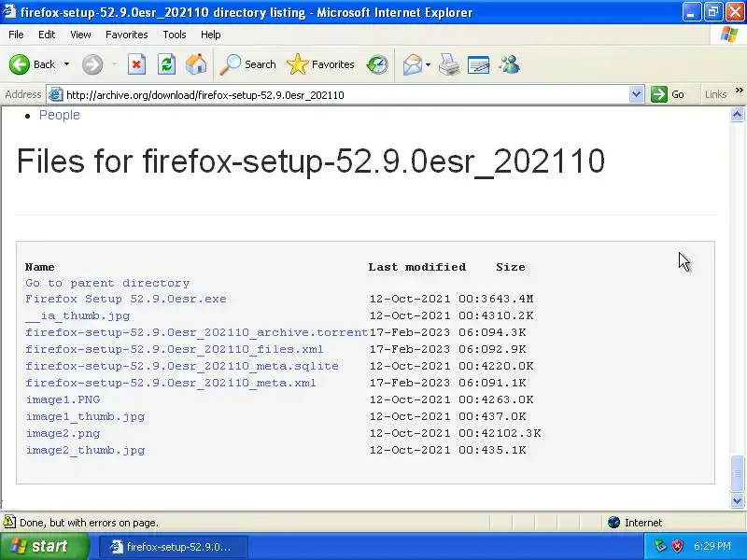
Task: Click the status bar error warning icon
Action: point(9,523)
